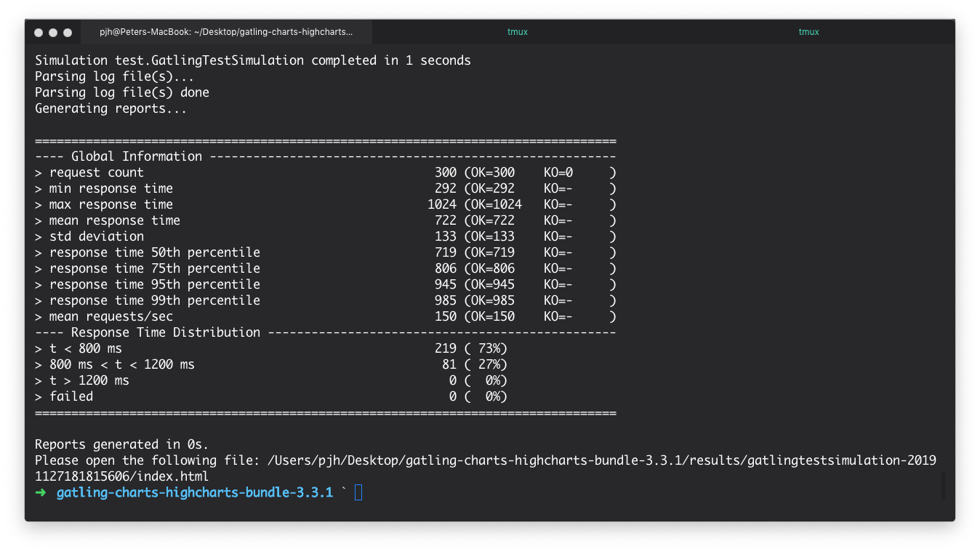The width and height of the screenshot is (980, 552).
Task: Click the 'OK=150' value
Action: (493, 316)
